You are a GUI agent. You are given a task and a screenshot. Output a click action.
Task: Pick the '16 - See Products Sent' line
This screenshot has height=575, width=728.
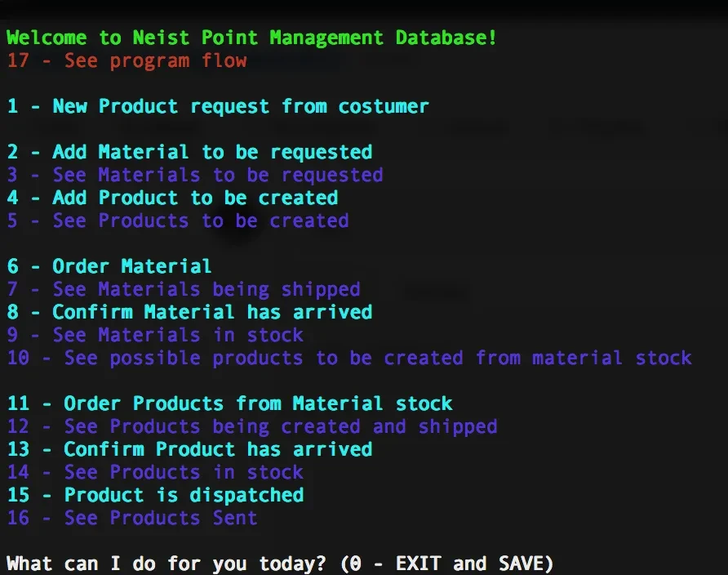coord(132,518)
